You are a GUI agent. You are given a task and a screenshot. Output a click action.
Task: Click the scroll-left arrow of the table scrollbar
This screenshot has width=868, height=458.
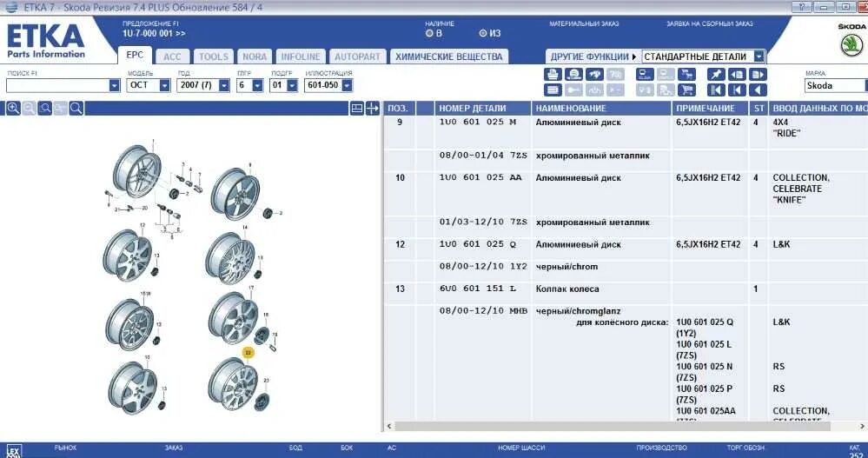pos(388,426)
